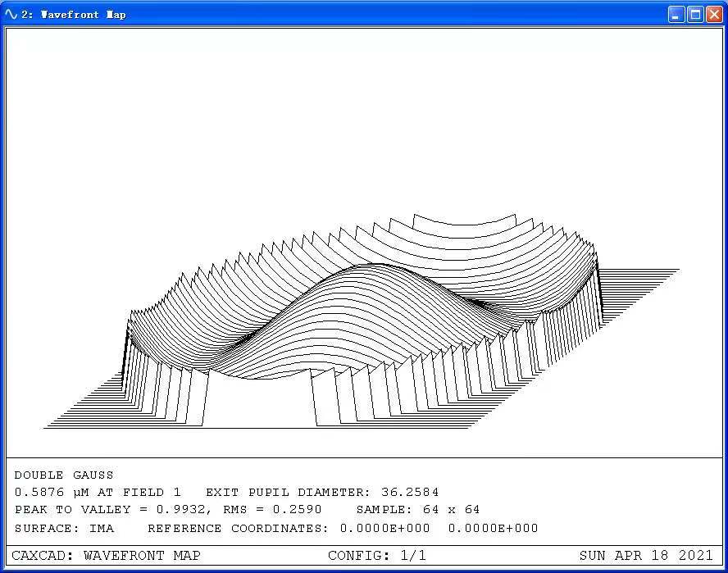Click 'EXIT PUPIL DIAMETER: 36.2584' value
Viewport: 728px width, 573px height.
[x=322, y=492]
